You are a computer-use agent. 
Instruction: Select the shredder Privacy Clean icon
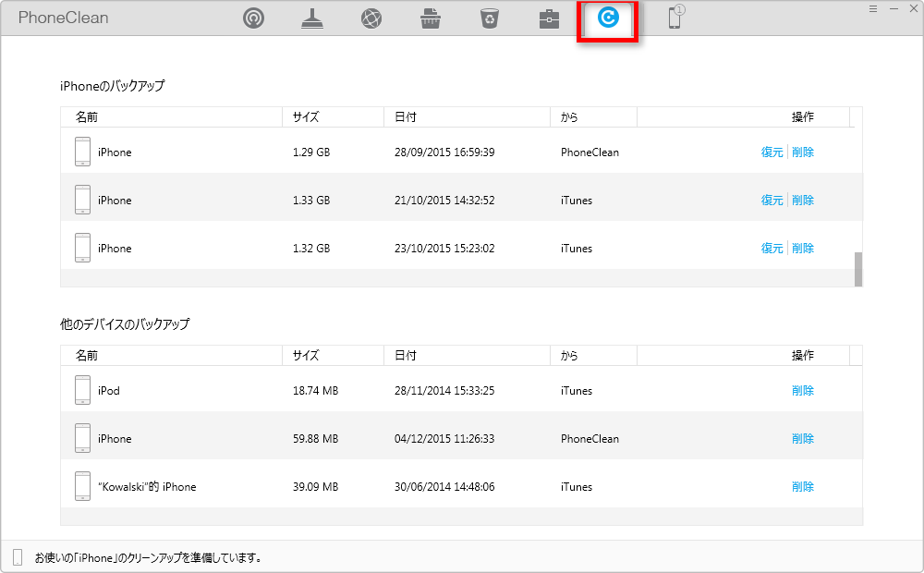(431, 18)
